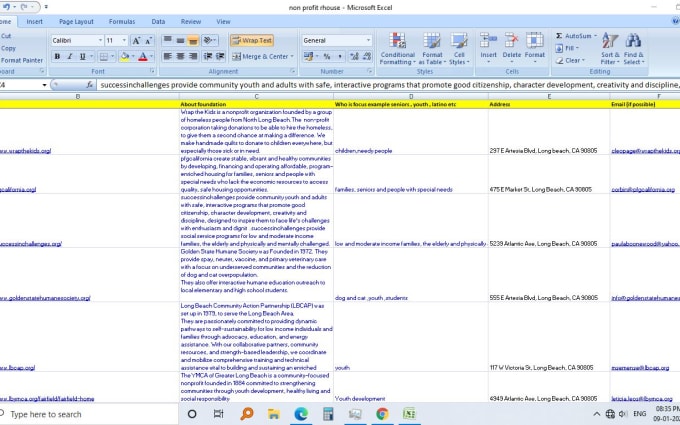Switch to the Insert tab
The width and height of the screenshot is (680, 425).
[34, 21]
